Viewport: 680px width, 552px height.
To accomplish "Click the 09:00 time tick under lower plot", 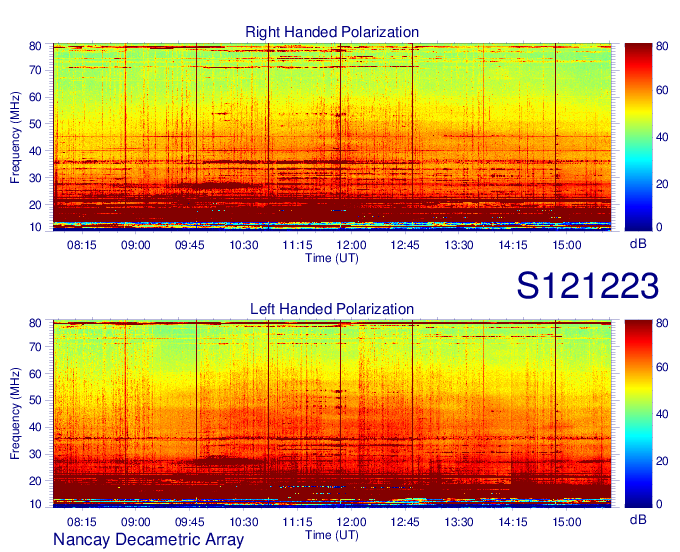I will (x=136, y=522).
